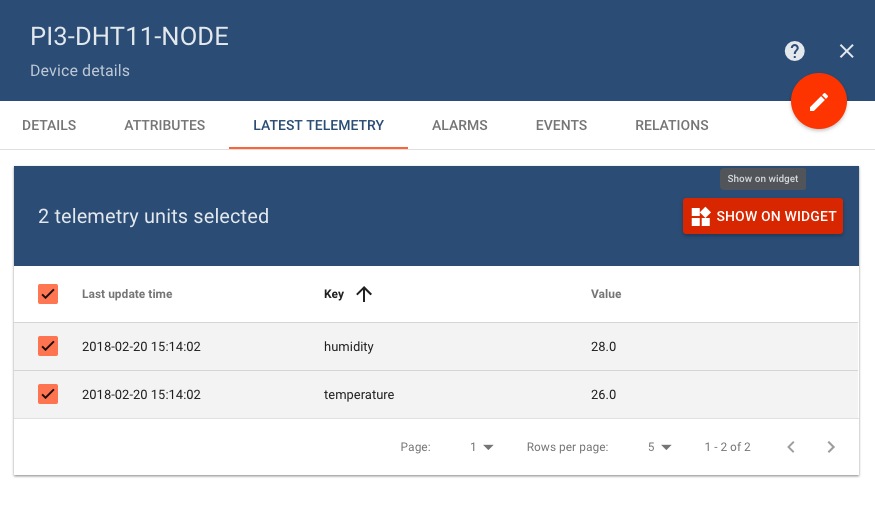Image resolution: width=875 pixels, height=522 pixels.
Task: Close the device details panel
Action: coord(847,51)
